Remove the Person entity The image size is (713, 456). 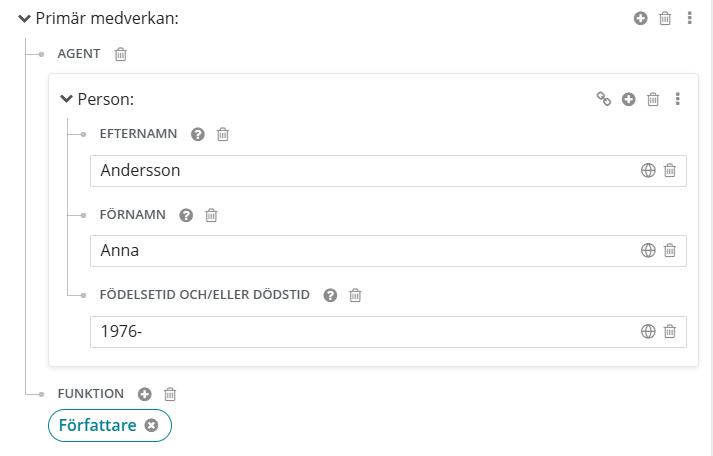pyautogui.click(x=653, y=99)
